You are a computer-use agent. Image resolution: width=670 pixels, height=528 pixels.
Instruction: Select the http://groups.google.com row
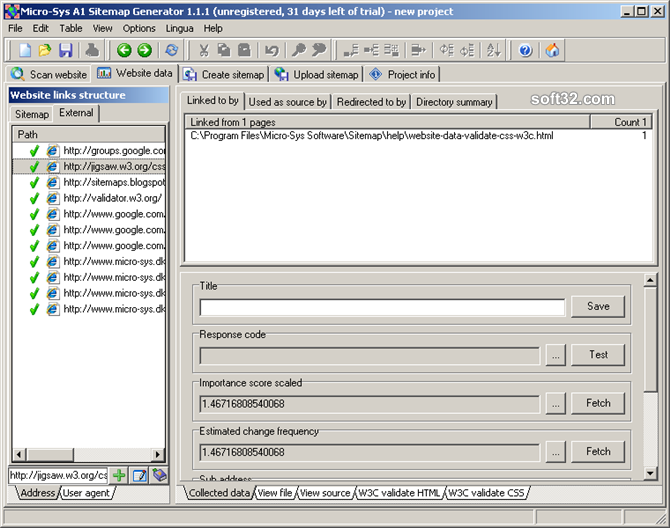tap(89, 150)
